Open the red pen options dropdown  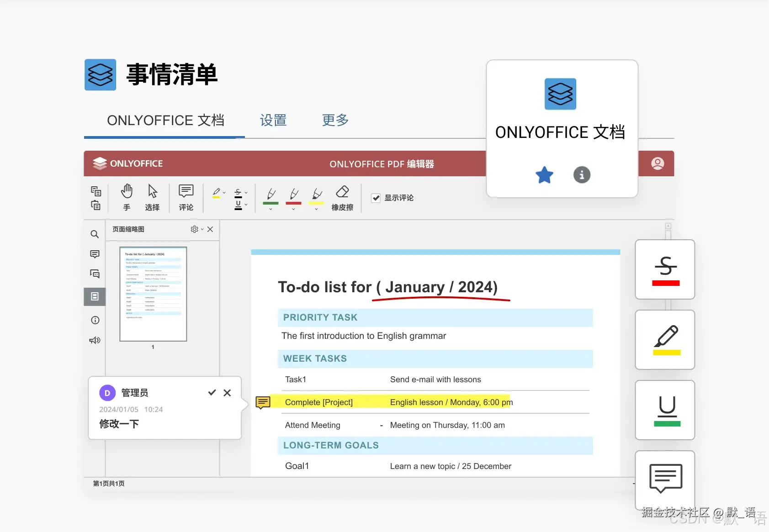pyautogui.click(x=293, y=209)
